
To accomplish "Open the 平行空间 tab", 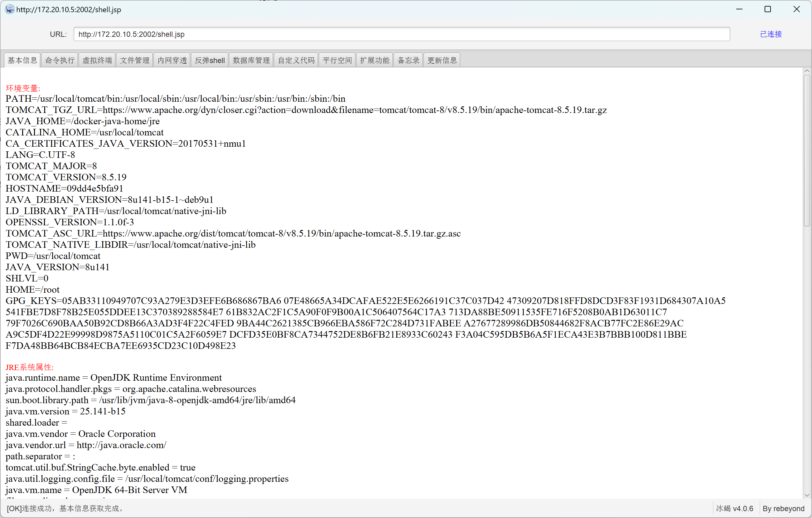I will click(337, 61).
